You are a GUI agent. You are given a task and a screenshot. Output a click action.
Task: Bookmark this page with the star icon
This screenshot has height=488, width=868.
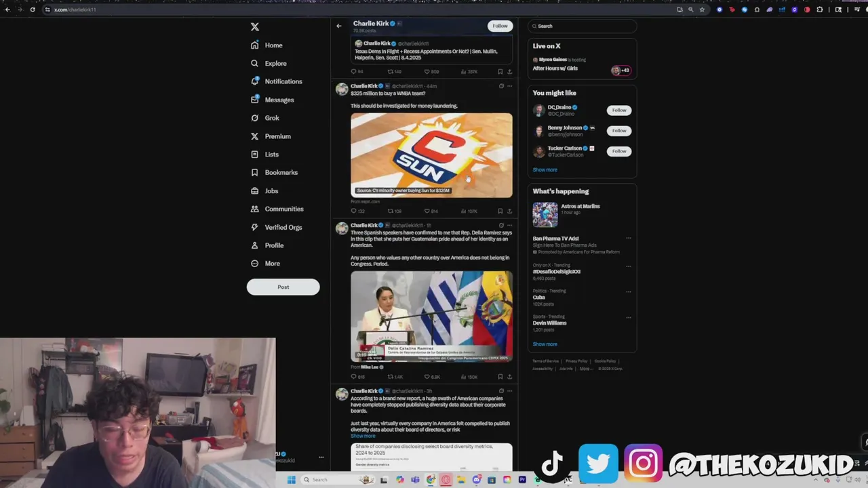tap(702, 9)
